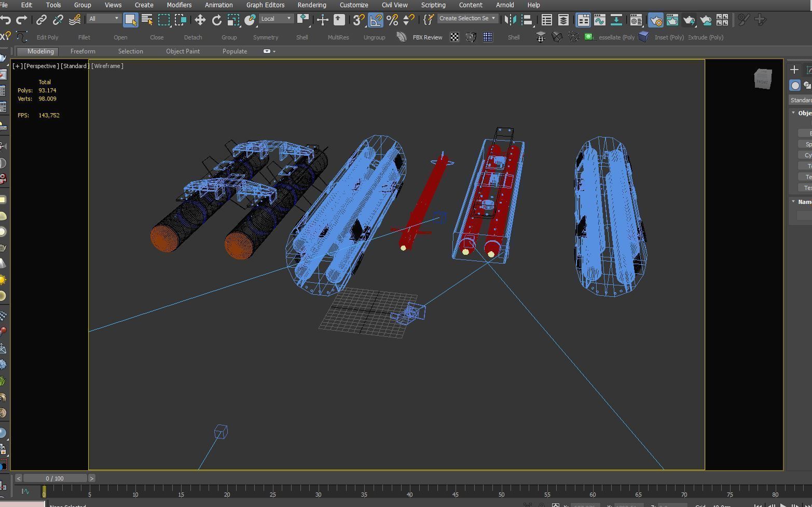812x507 pixels.
Task: Activate Unlink Selection tool
Action: tap(58, 20)
